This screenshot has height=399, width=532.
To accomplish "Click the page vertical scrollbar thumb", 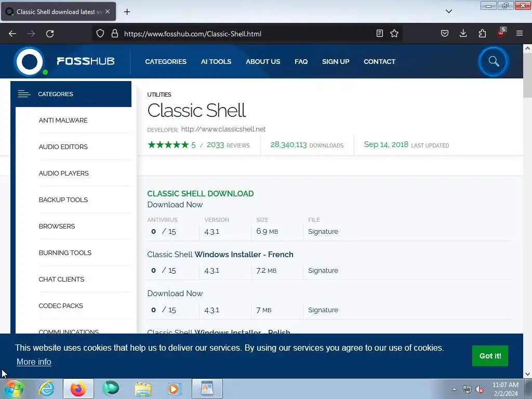I will [x=528, y=76].
